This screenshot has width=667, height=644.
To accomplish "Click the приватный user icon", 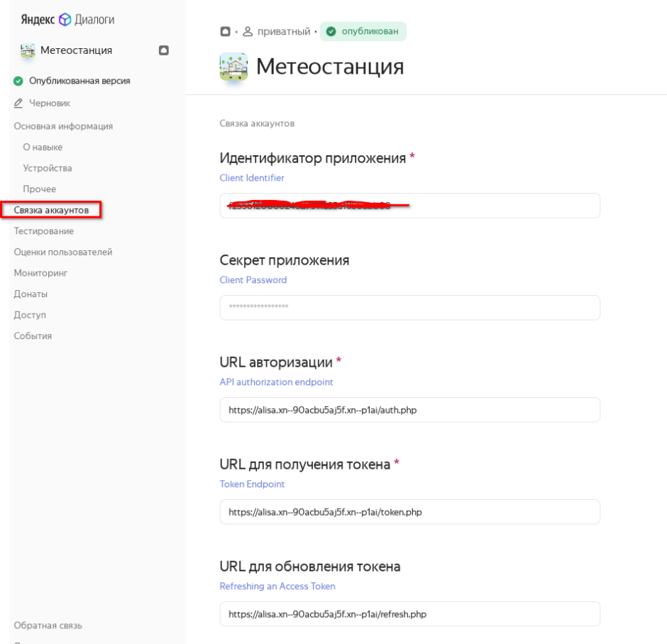I will coord(248,32).
